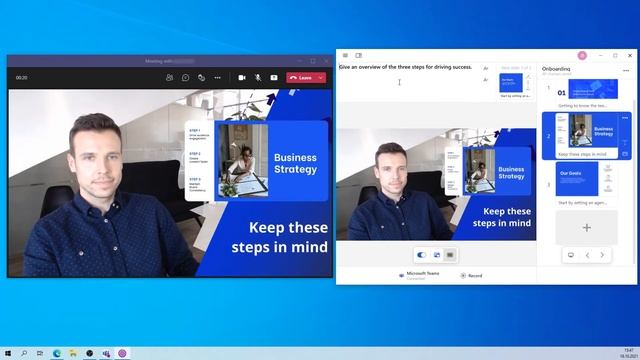Click the 00:20 meeting timer in Teams
The height and width of the screenshot is (360, 640).
[x=22, y=78]
